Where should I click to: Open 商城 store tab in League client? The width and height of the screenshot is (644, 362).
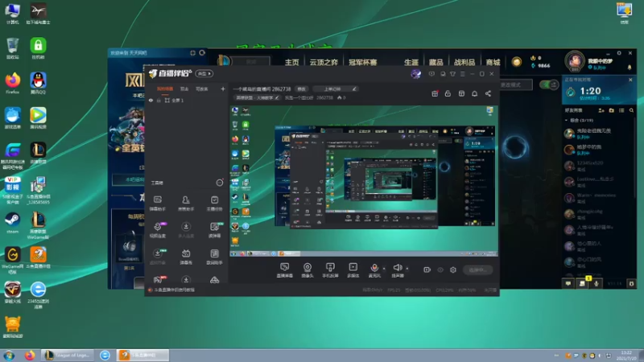493,63
